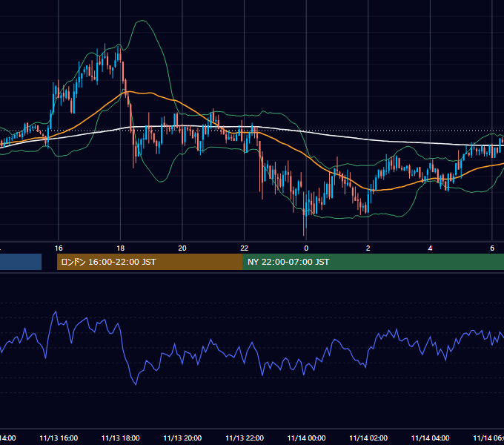Click the upper Bollinger band peak after 18:00
This screenshot has width=504, height=445.
(x=142, y=21)
